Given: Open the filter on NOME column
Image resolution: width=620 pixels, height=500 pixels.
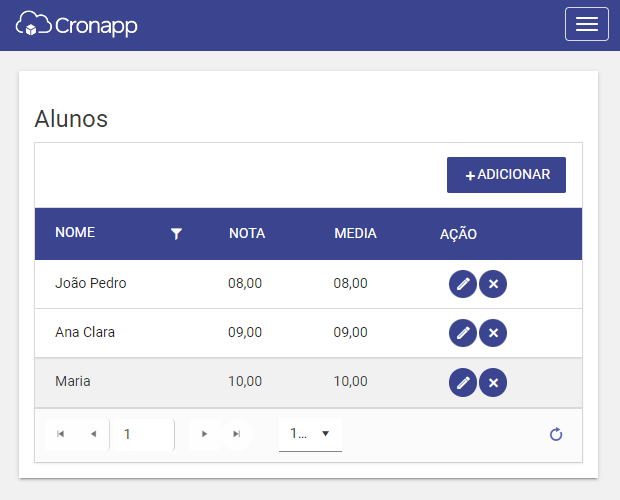Looking at the screenshot, I should tap(176, 234).
